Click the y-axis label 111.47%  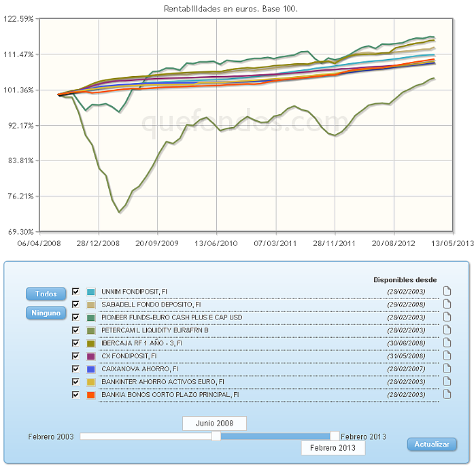pyautogui.click(x=18, y=54)
